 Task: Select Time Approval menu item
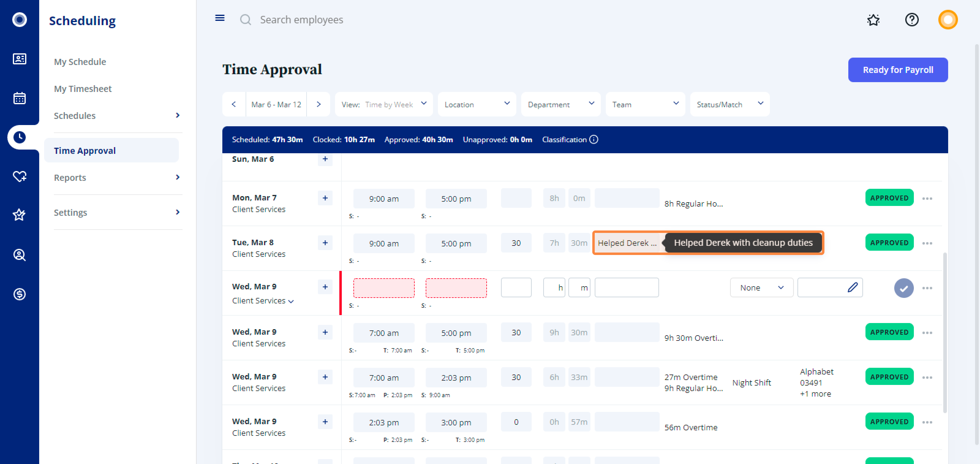coord(111,150)
